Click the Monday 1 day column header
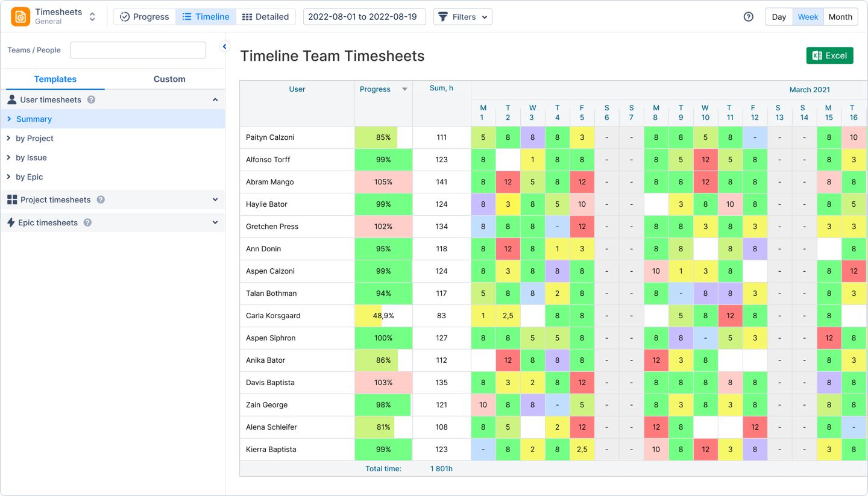 pyautogui.click(x=483, y=113)
